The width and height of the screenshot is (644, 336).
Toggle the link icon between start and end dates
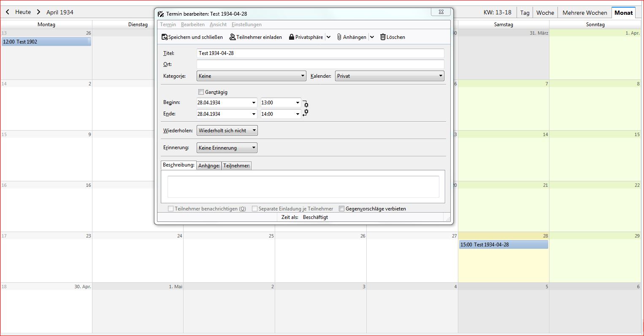[306, 108]
